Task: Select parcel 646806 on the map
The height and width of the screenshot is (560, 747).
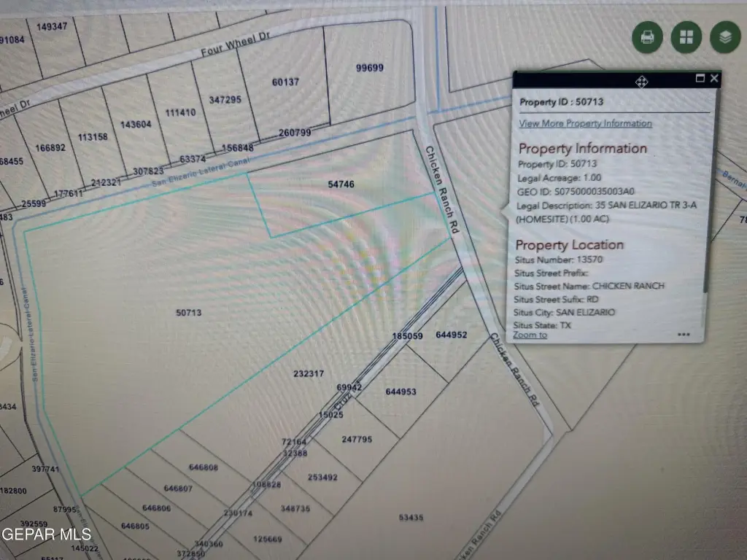Action: [x=157, y=508]
